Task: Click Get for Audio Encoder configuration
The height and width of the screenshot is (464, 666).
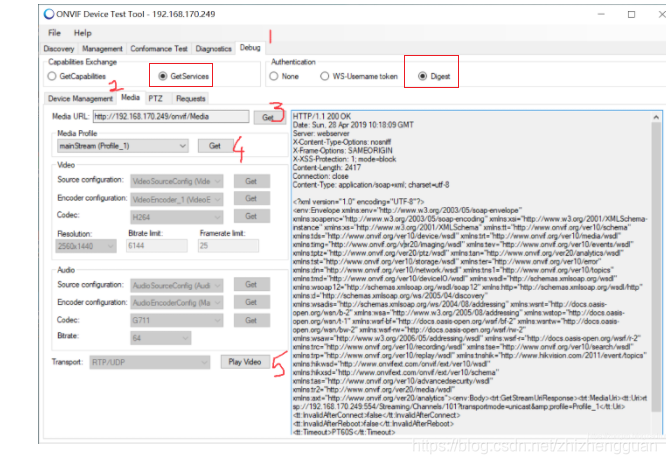Action: coord(251,302)
